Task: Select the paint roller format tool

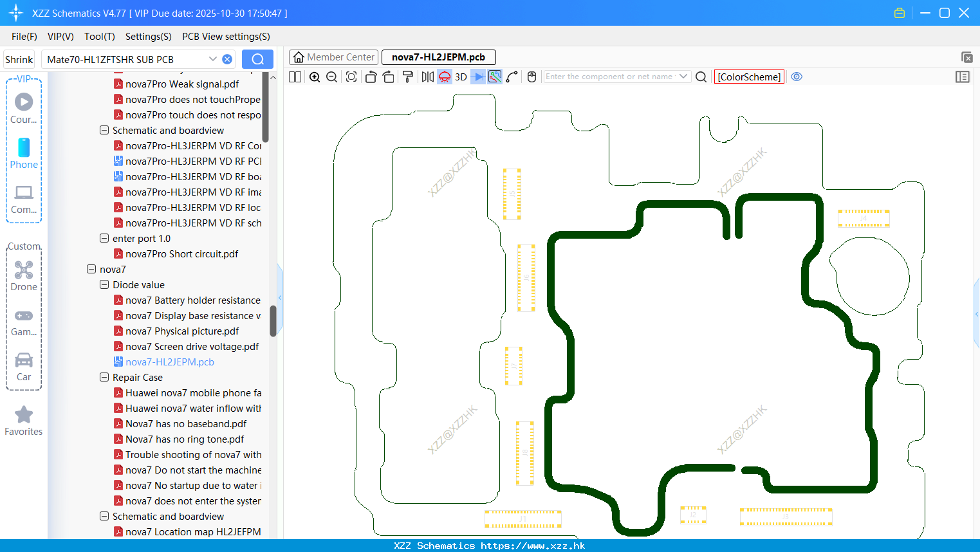Action: click(407, 77)
